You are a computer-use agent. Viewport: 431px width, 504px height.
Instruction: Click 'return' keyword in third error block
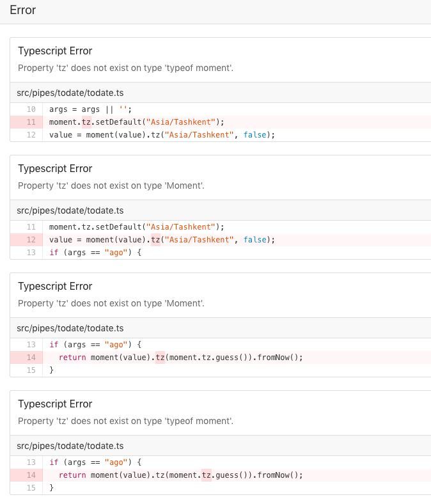[x=72, y=358]
